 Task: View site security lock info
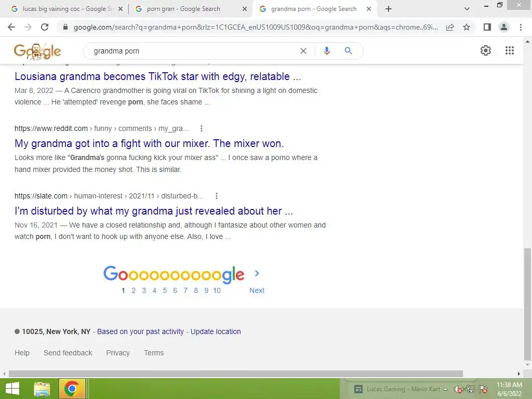coord(65,27)
